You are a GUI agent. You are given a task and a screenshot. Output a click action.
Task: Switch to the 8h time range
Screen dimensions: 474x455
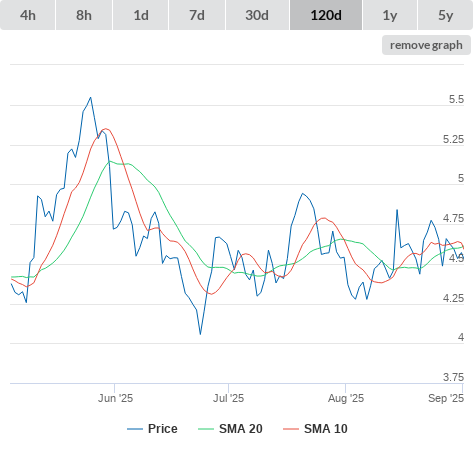[x=84, y=15]
